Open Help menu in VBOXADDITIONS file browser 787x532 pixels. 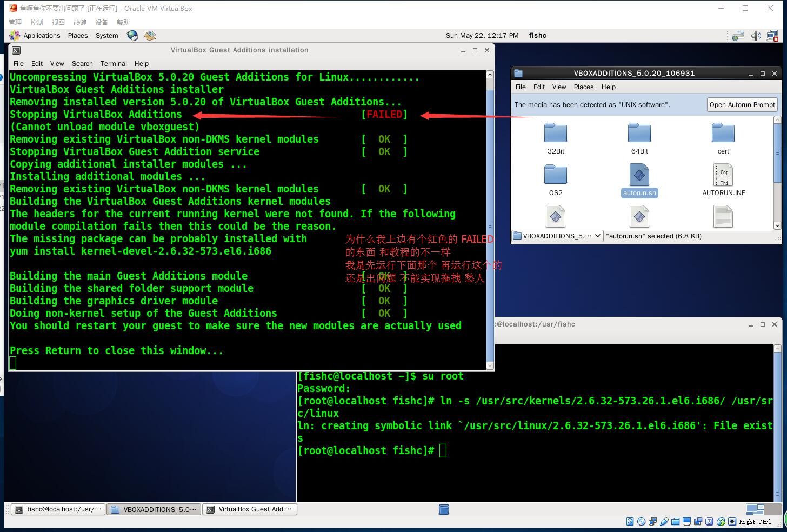[609, 87]
